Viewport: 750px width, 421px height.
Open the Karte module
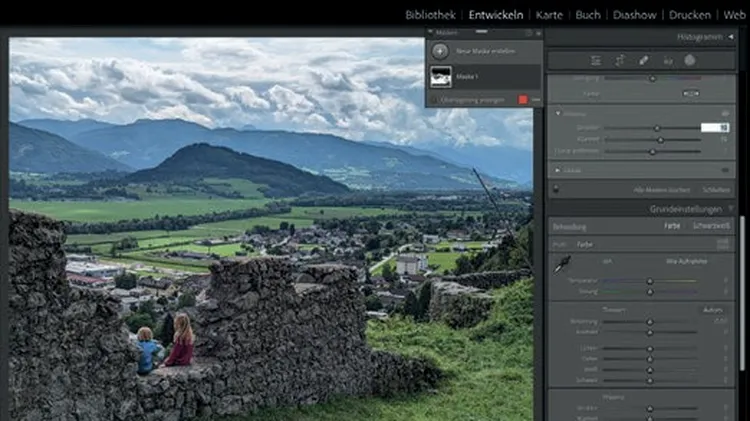[549, 15]
